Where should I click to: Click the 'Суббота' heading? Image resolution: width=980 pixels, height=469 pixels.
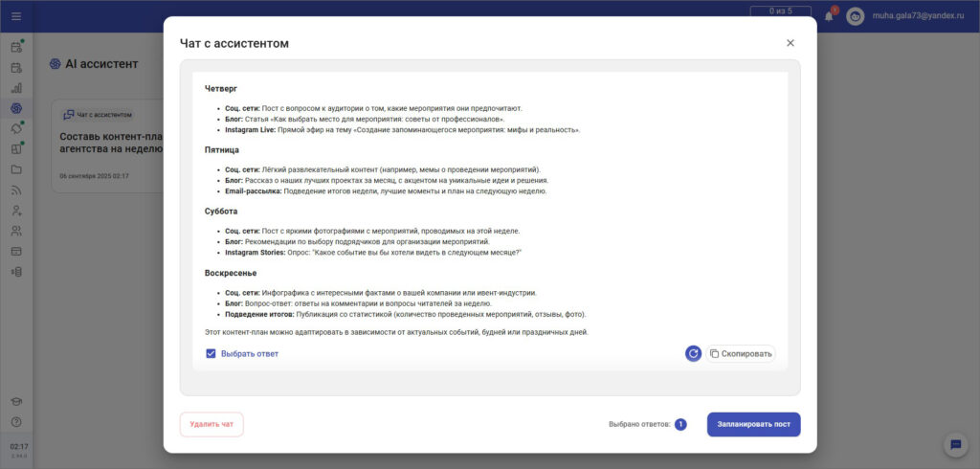pyautogui.click(x=221, y=212)
